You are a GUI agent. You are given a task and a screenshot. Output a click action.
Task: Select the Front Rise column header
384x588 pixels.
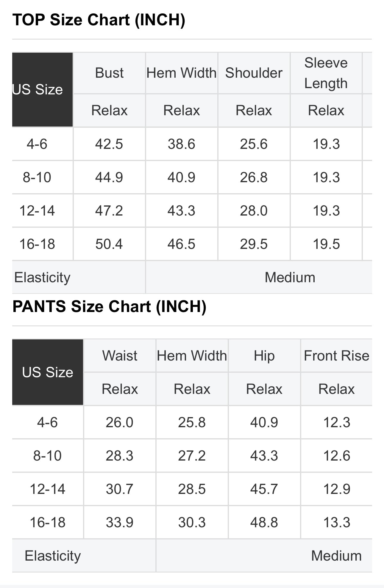336,356
